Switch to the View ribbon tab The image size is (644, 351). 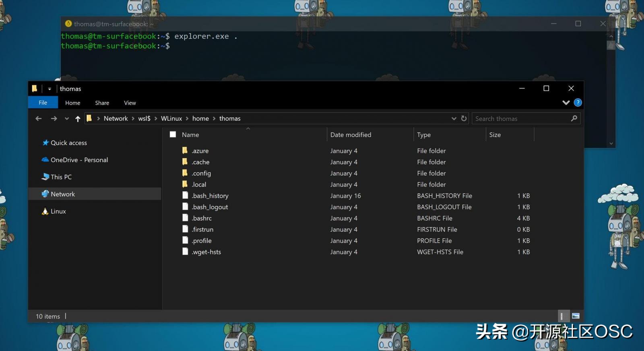point(130,103)
